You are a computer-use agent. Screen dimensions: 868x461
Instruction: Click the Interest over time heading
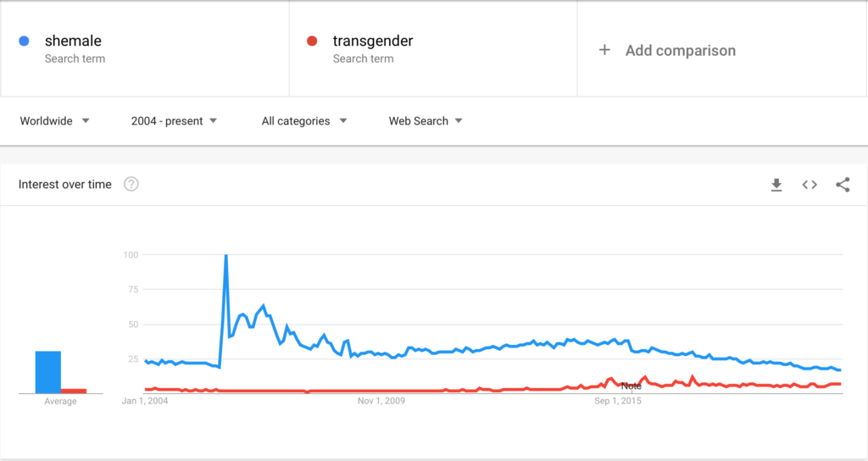[x=65, y=184]
